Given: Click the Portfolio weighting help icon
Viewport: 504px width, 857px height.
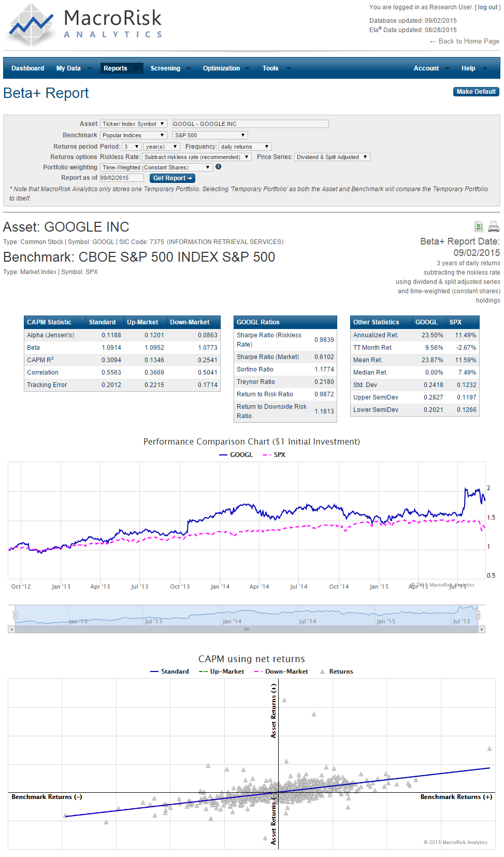Looking at the screenshot, I should coord(219,167).
